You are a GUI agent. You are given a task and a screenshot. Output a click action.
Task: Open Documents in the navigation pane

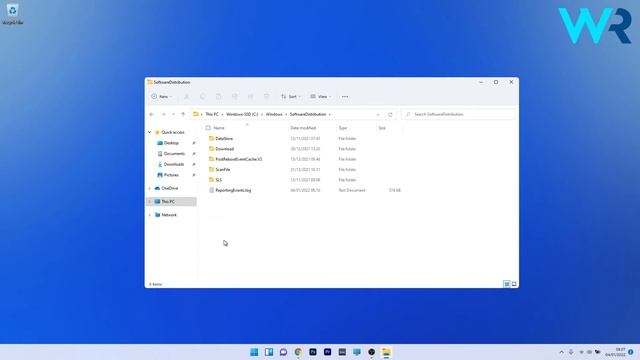pos(174,153)
